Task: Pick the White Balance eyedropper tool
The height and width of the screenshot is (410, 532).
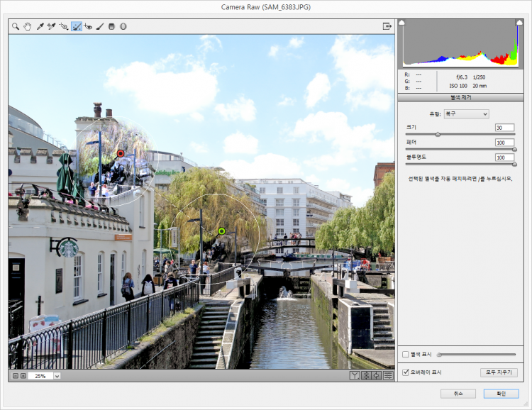Action: tap(40, 26)
